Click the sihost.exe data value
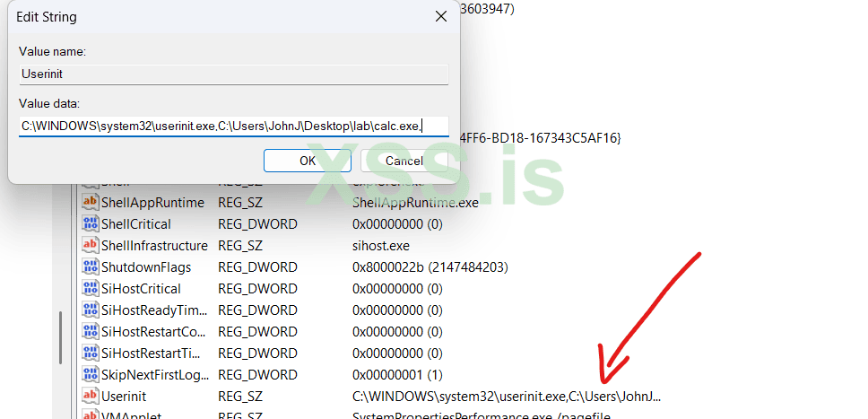The width and height of the screenshot is (868, 419). (x=381, y=246)
